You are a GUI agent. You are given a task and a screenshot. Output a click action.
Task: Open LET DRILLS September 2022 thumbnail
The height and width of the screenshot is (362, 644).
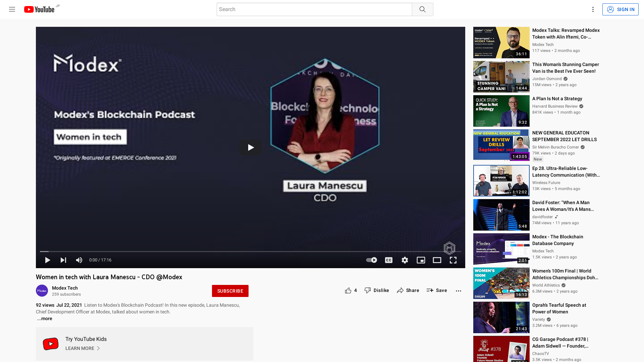501,145
